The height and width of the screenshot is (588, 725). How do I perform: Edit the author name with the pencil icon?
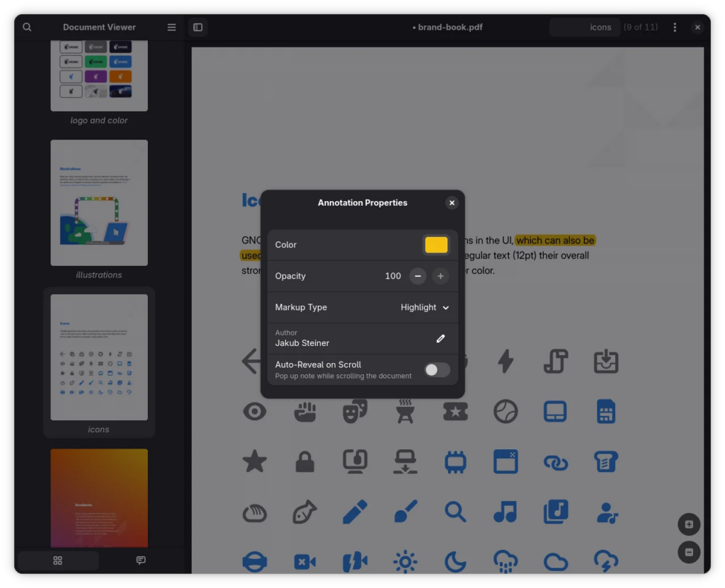(x=440, y=339)
